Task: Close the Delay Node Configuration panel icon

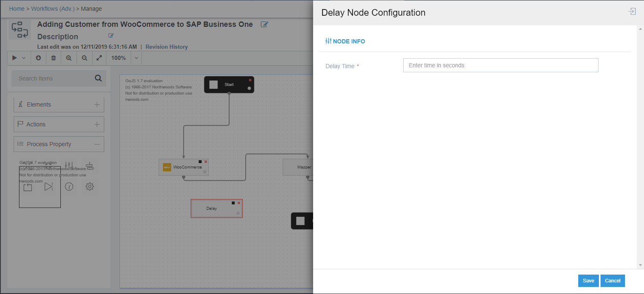Action: click(x=632, y=12)
